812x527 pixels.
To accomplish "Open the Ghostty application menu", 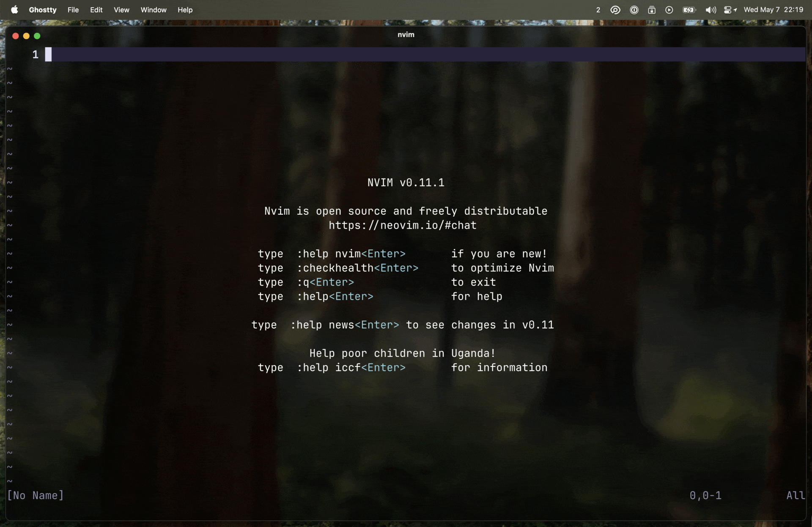I will [x=42, y=10].
